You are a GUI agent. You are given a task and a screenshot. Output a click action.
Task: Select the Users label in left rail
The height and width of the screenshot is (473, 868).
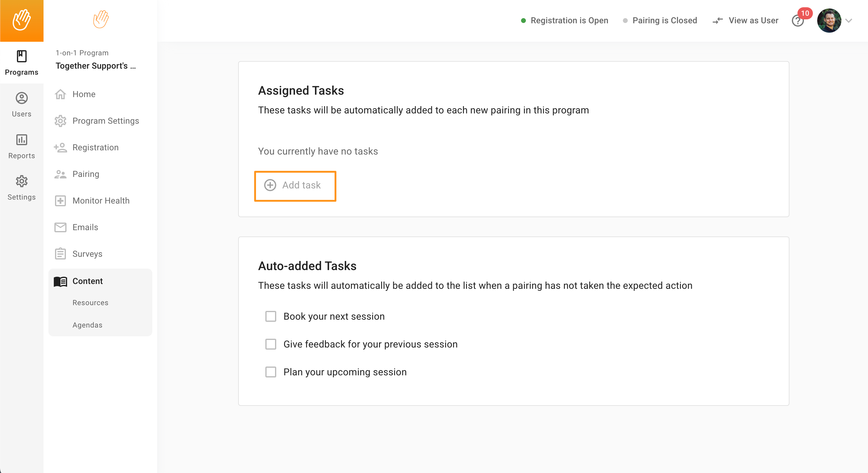point(21,114)
